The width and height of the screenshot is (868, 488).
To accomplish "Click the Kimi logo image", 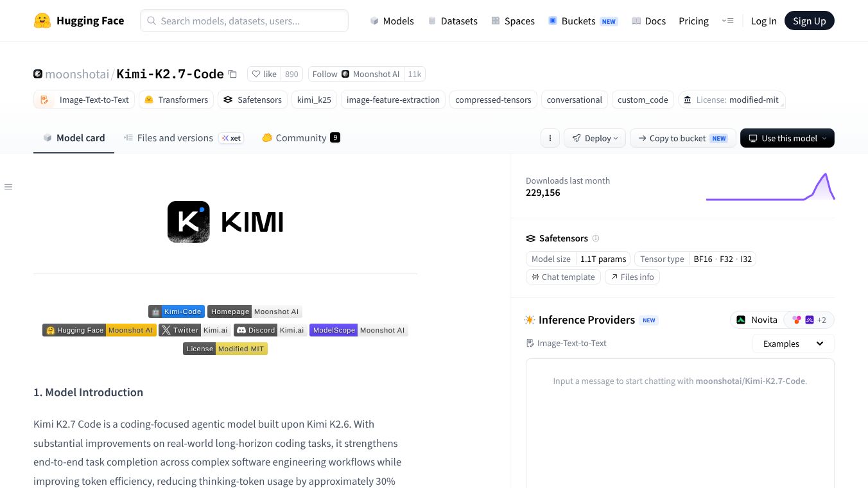I will (x=225, y=222).
